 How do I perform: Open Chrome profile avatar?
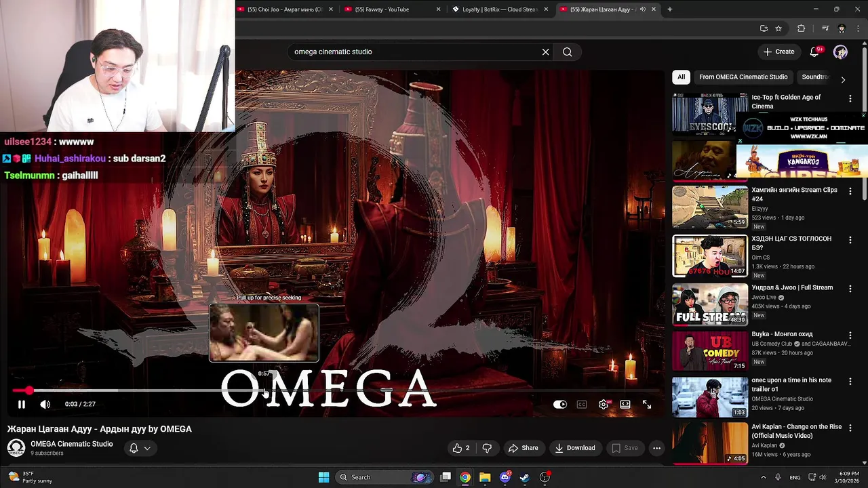[x=842, y=28]
